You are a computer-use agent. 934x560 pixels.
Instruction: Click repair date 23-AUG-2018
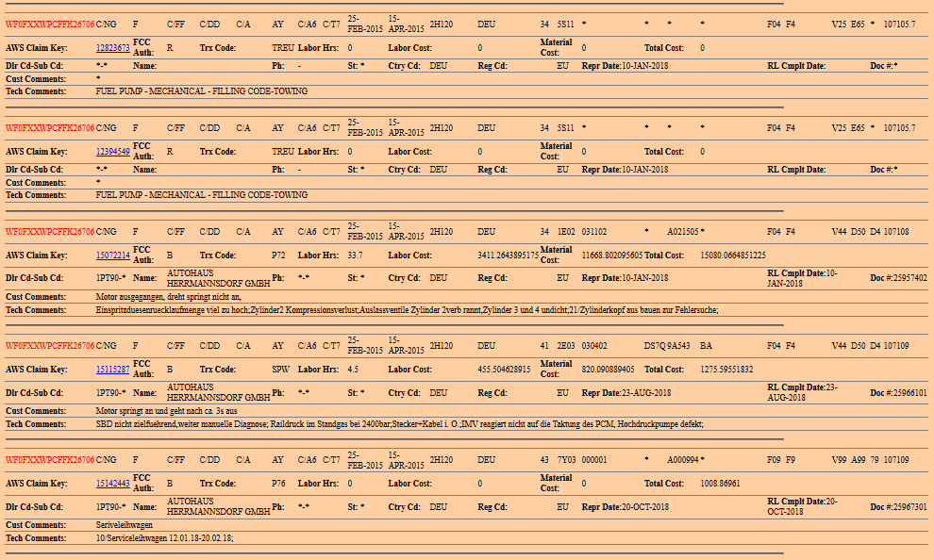click(x=646, y=393)
